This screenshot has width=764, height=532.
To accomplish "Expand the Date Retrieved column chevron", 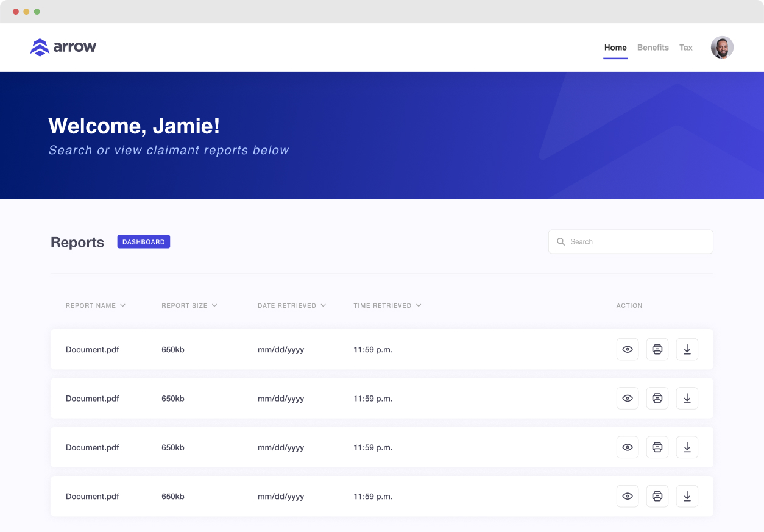I will tap(324, 305).
